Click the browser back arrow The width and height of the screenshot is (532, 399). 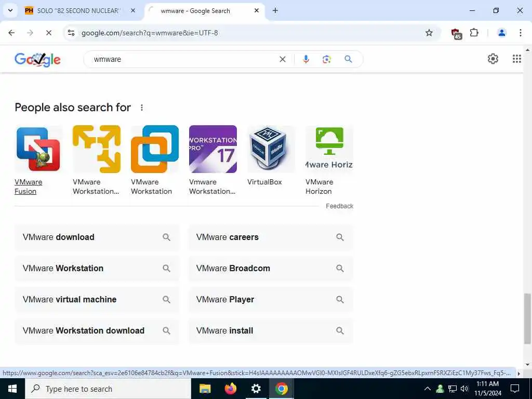11,33
